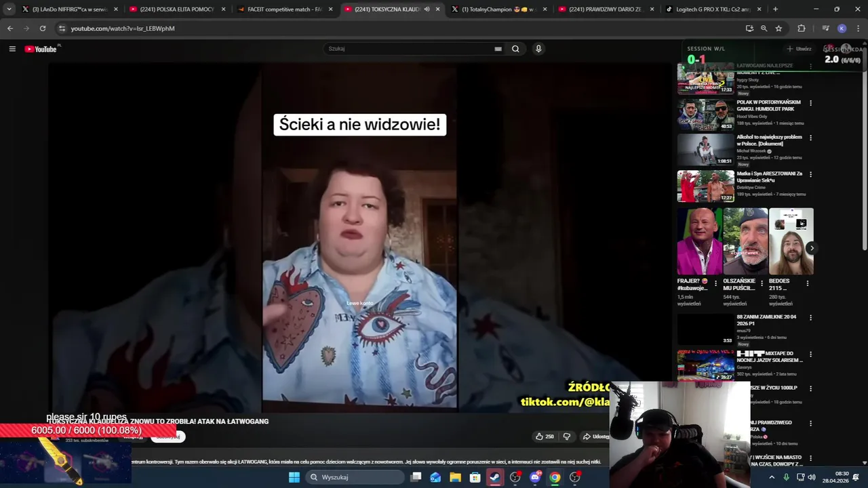Dislike the video with thumbs down
Screen dimensions: 868x488
567,436
